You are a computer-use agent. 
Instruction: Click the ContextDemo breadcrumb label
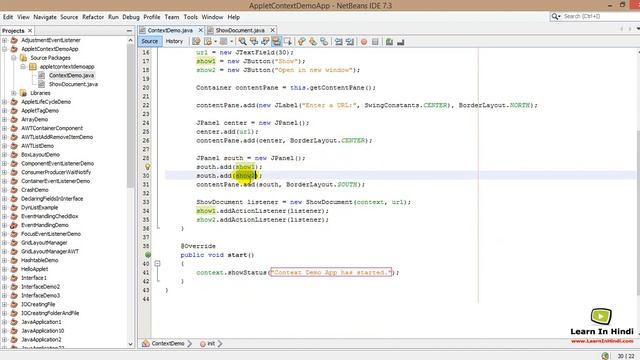[168, 344]
